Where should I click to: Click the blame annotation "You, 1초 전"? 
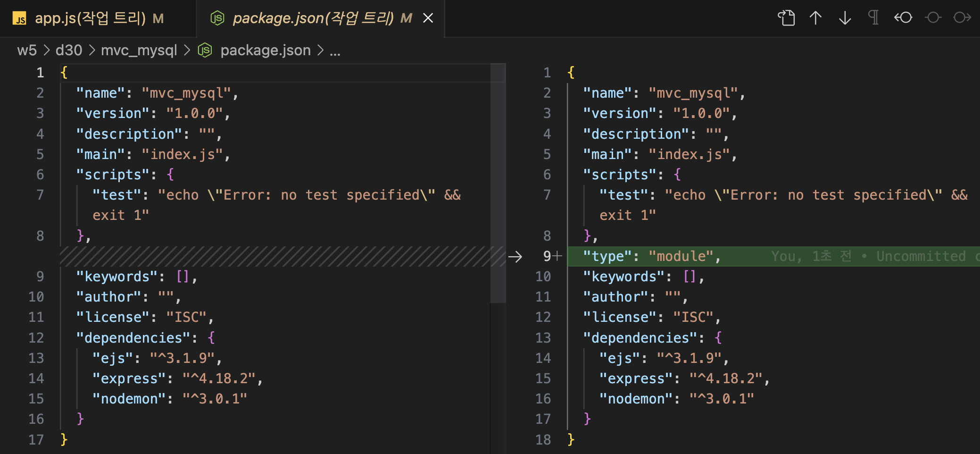point(811,256)
